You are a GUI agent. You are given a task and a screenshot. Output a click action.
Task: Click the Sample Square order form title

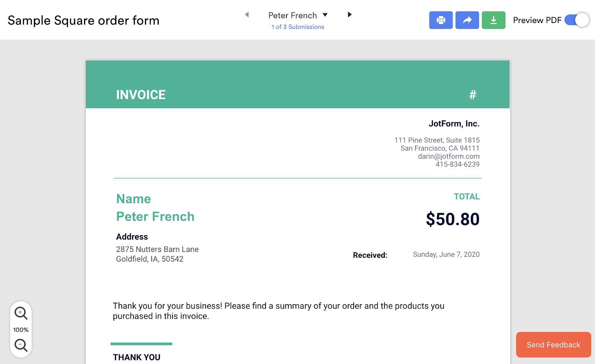click(84, 20)
